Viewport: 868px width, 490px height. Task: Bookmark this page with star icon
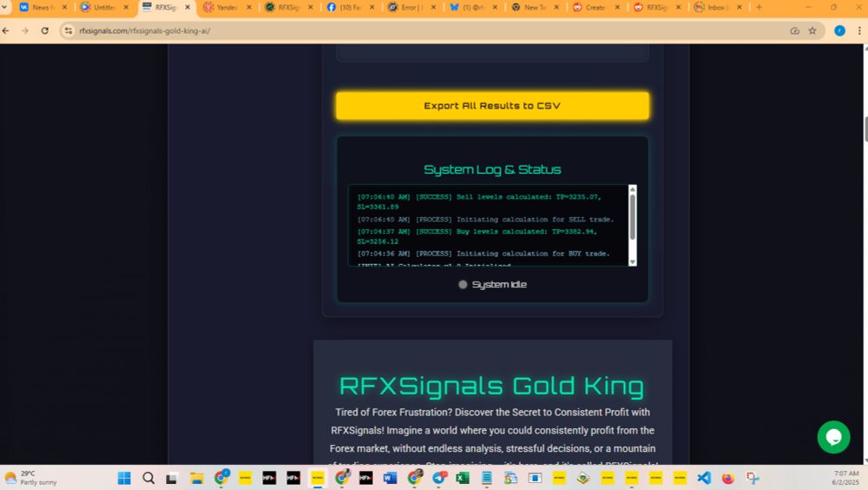pyautogui.click(x=812, y=31)
